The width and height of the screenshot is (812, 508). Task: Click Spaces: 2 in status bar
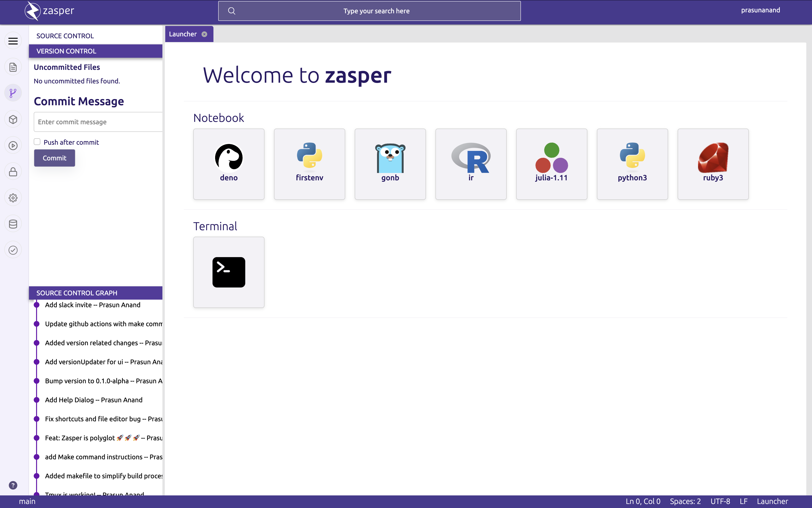[x=685, y=501]
